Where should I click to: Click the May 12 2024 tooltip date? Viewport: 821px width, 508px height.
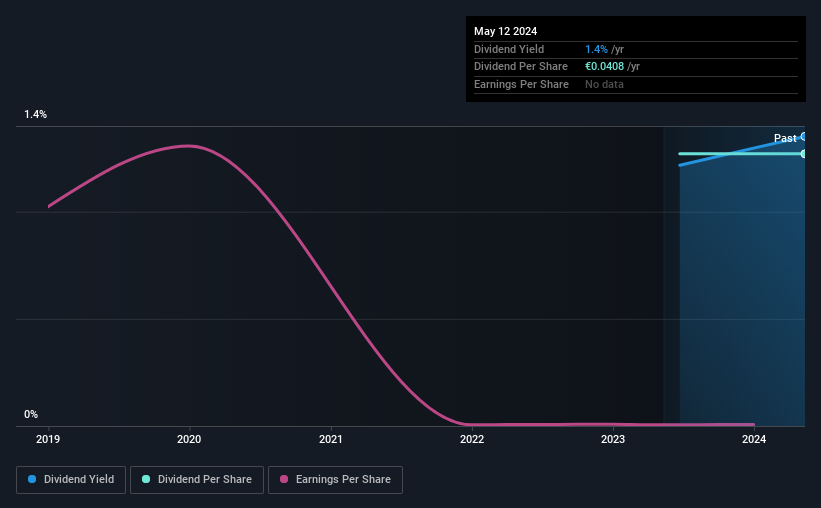[505, 31]
